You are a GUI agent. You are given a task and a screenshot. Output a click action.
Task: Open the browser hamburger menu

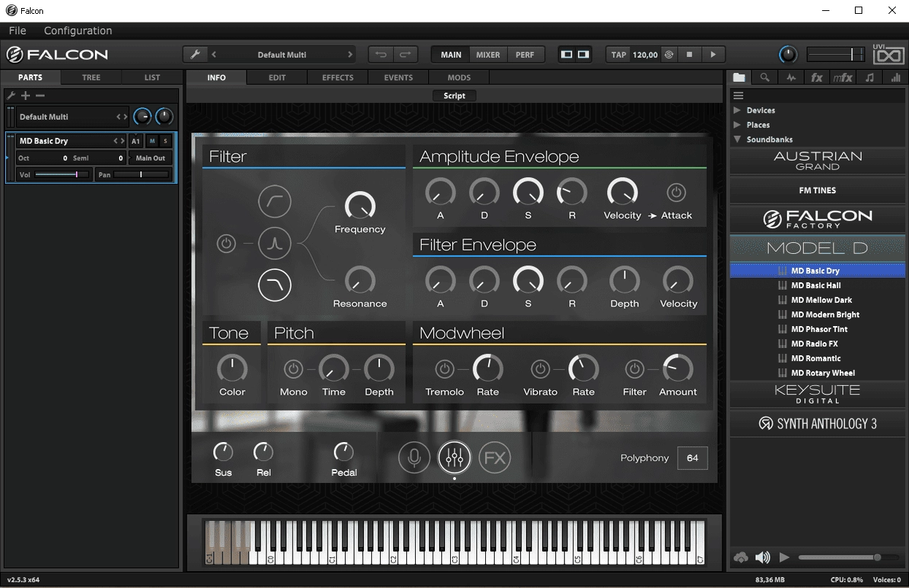pos(738,96)
